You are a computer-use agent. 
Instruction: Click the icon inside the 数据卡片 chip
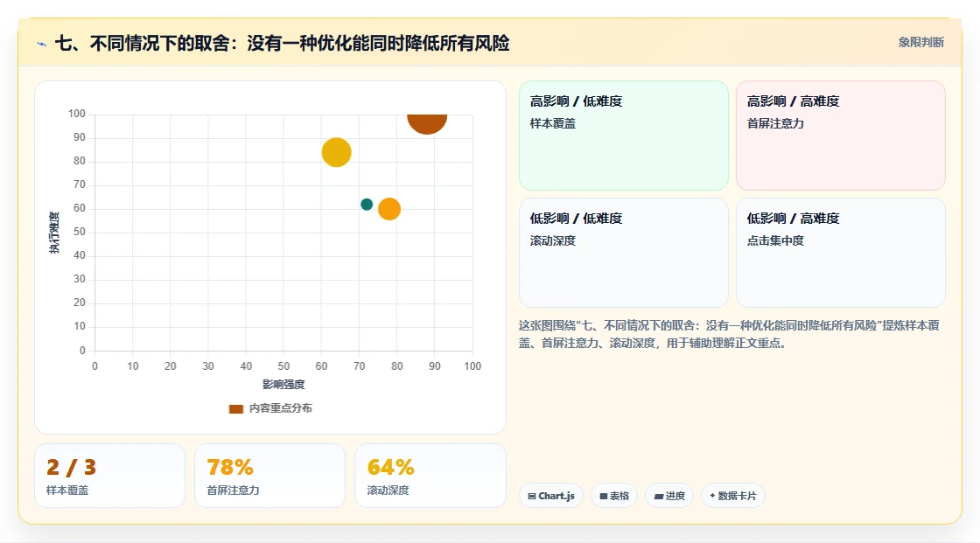[712, 496]
